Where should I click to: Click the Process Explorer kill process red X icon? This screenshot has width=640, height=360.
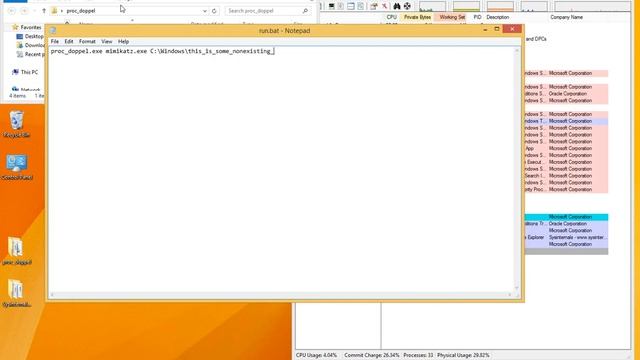pyautogui.click(x=384, y=6)
